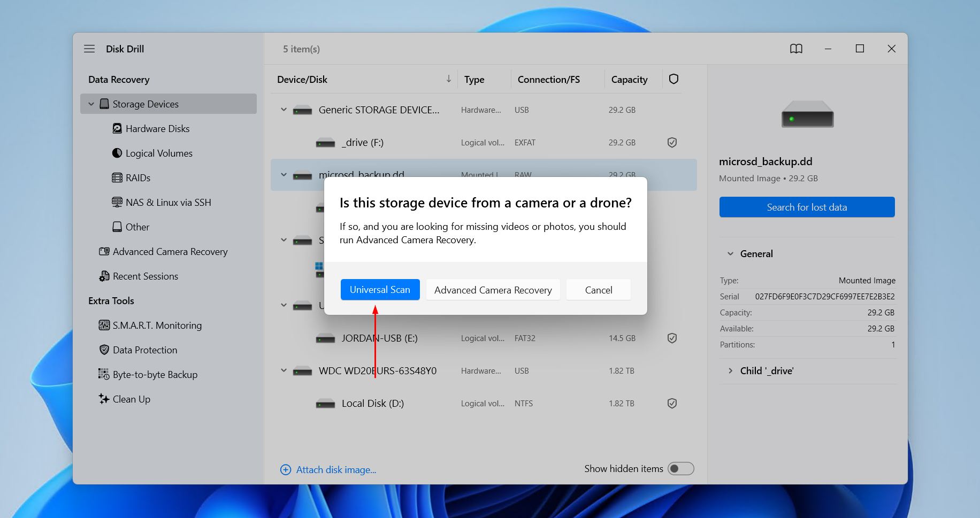Open Clean Up tool
The image size is (980, 518).
[131, 399]
